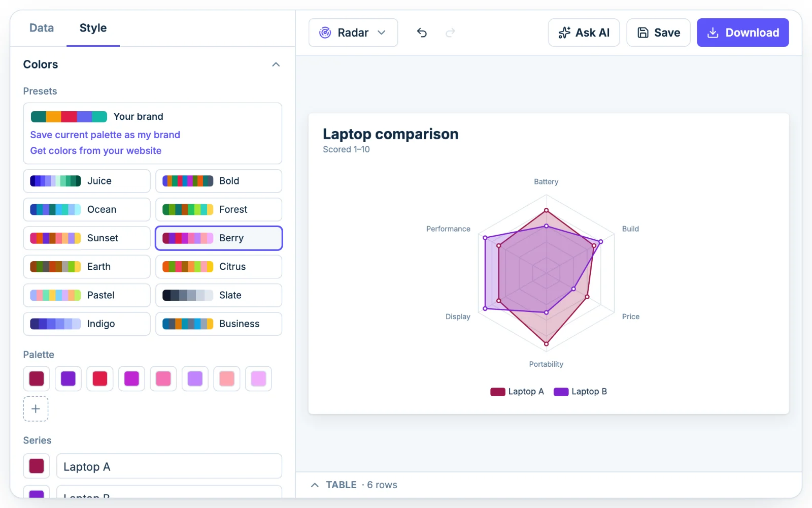Apply the Earth color preset
This screenshot has width=812, height=508.
point(87,267)
